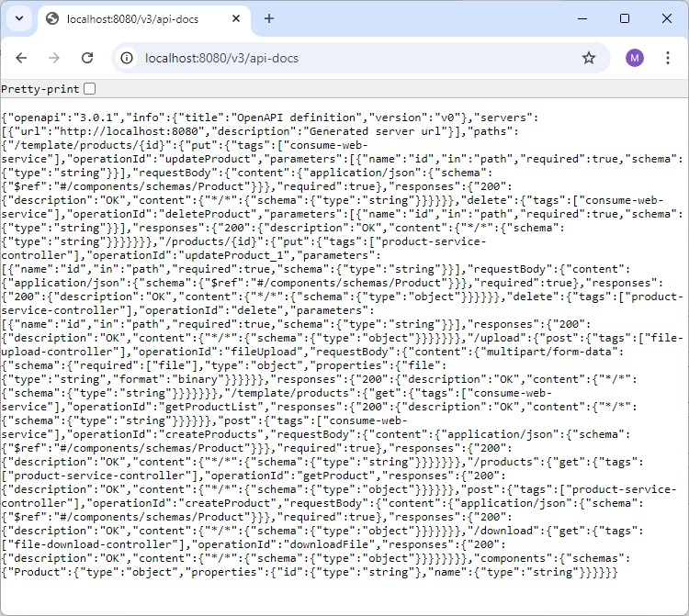Click the "downloadFile" operationId value

click(x=329, y=544)
